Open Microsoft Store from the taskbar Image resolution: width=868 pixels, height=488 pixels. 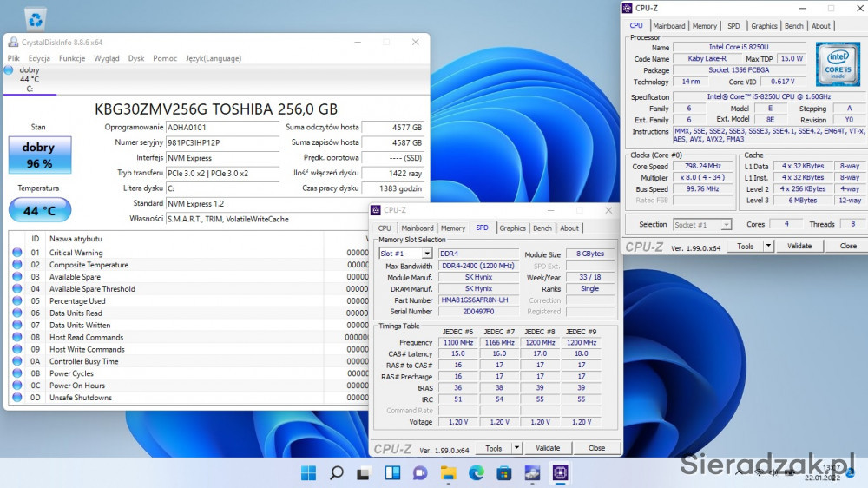[x=503, y=473]
